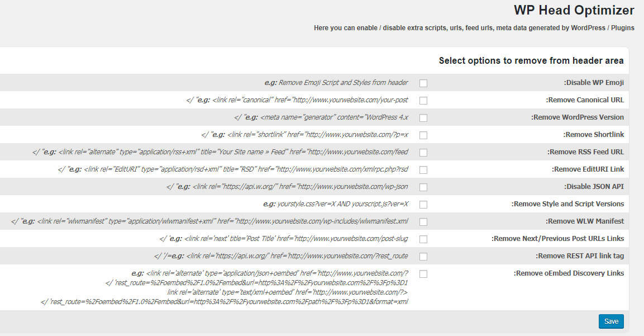Enable Remove Style and Script Versions checkbox
The width and height of the screenshot is (644, 336).
[x=423, y=205]
